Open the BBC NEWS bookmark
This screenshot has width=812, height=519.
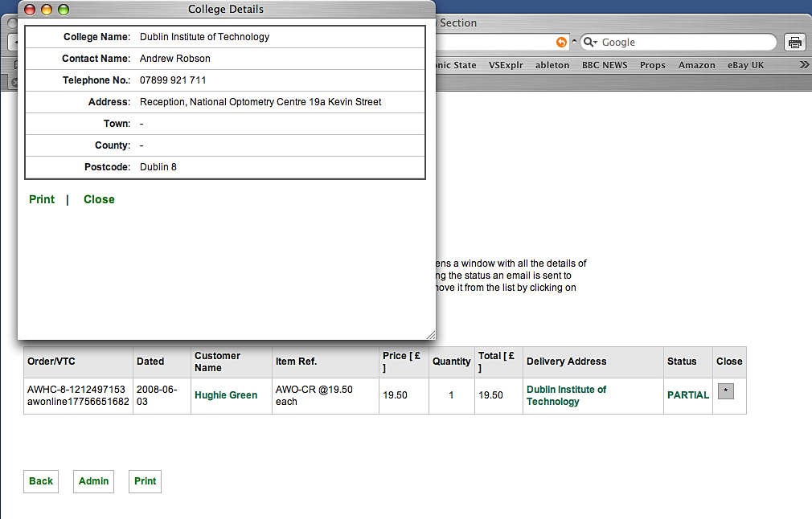(x=605, y=65)
